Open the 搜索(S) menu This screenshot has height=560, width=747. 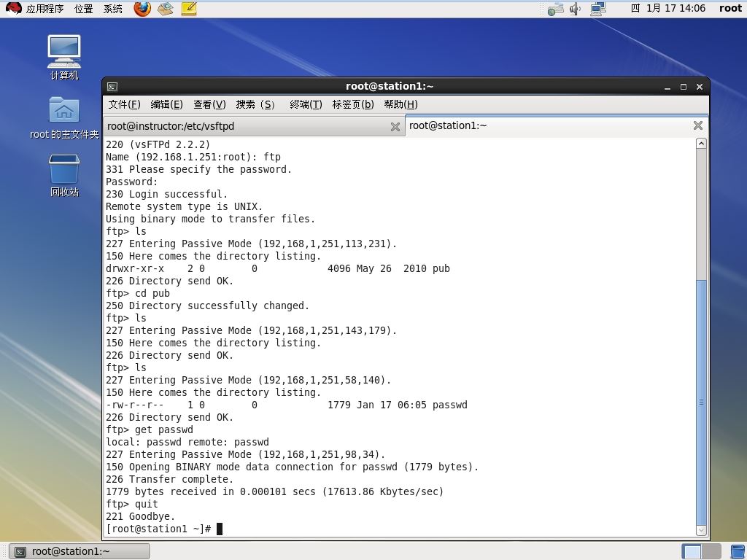point(255,104)
